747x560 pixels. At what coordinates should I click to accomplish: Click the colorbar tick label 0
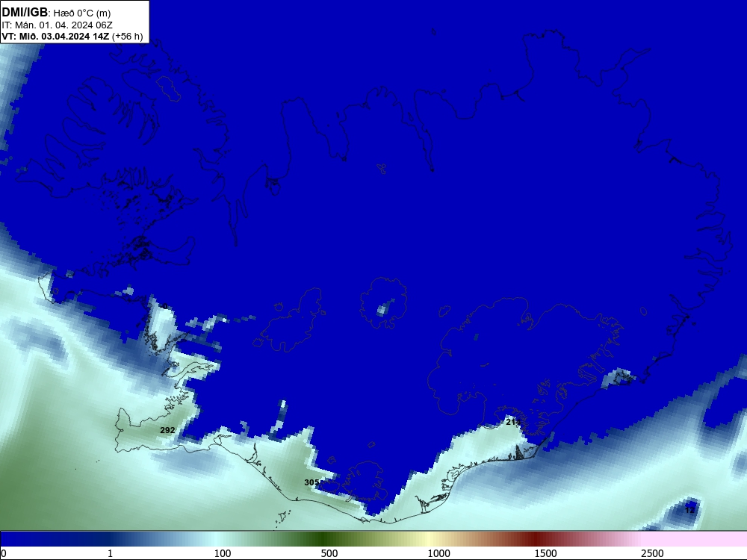pos(4,553)
